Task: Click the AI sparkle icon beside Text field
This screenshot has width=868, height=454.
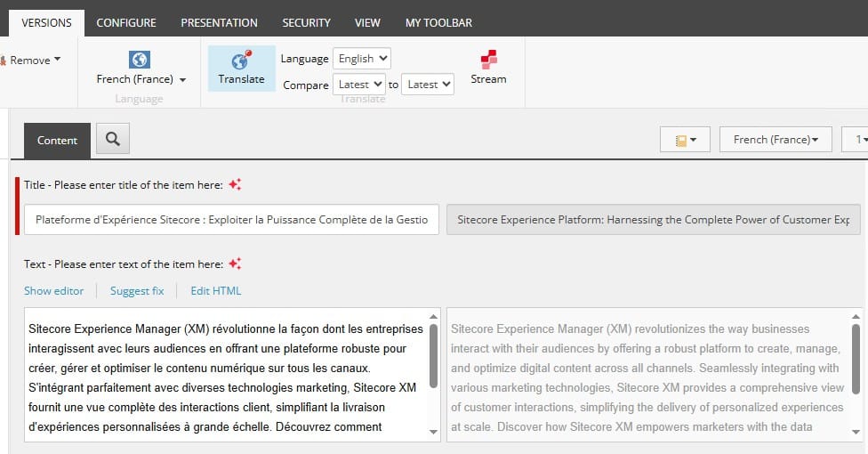Action: (235, 263)
